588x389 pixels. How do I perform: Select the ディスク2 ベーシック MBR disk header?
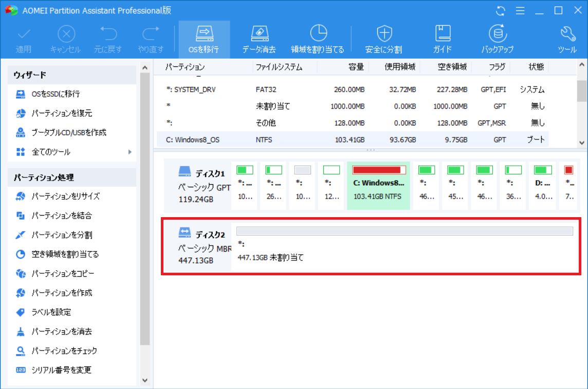[x=198, y=246]
